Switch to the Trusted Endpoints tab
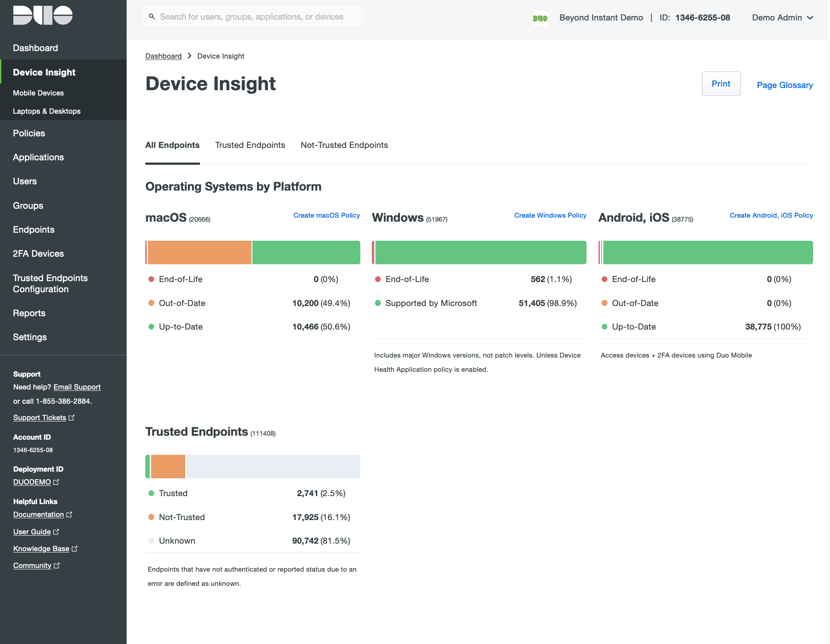Screen dimensions: 830x644 pyautogui.click(x=250, y=145)
